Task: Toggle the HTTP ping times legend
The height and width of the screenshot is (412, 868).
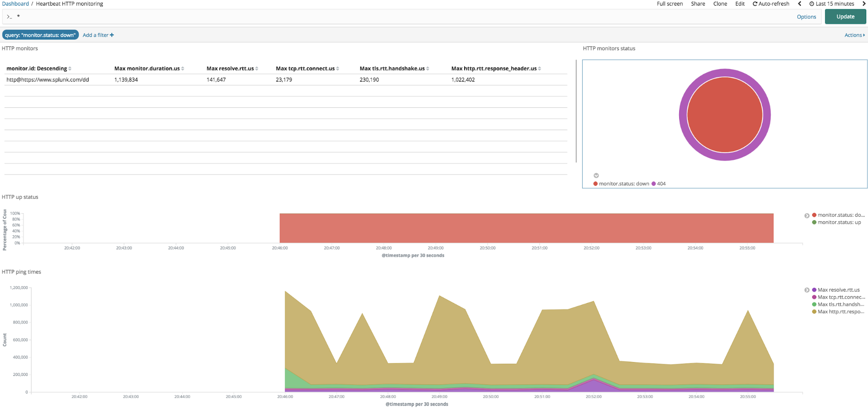Action: point(807,290)
